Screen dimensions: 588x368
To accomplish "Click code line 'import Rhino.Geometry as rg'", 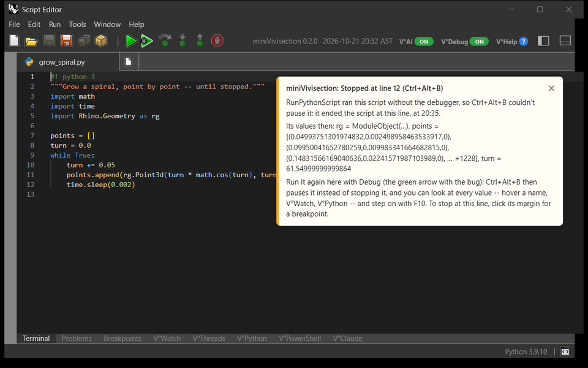I will (105, 116).
